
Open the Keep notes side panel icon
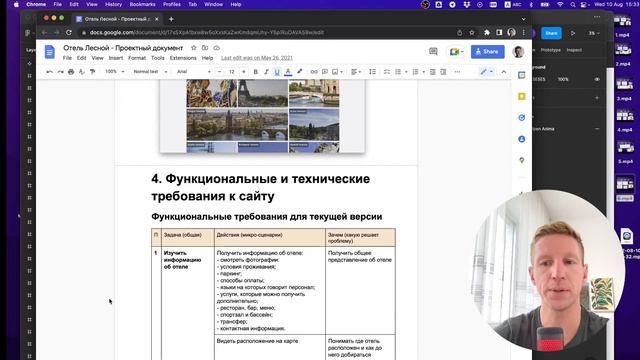pos(522,96)
